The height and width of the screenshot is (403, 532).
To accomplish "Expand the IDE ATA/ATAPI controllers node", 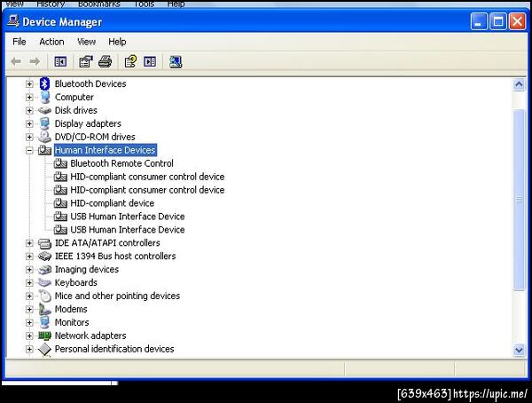I will click(29, 243).
